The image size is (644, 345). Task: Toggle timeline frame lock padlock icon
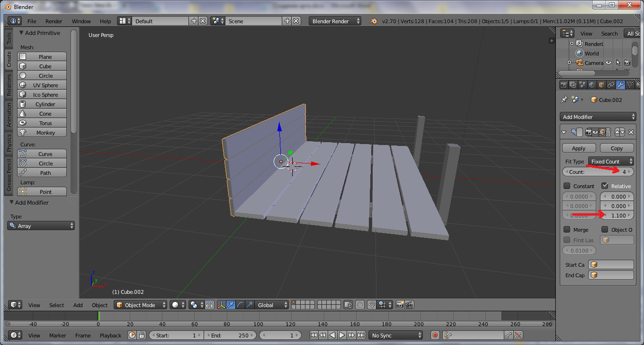click(142, 335)
